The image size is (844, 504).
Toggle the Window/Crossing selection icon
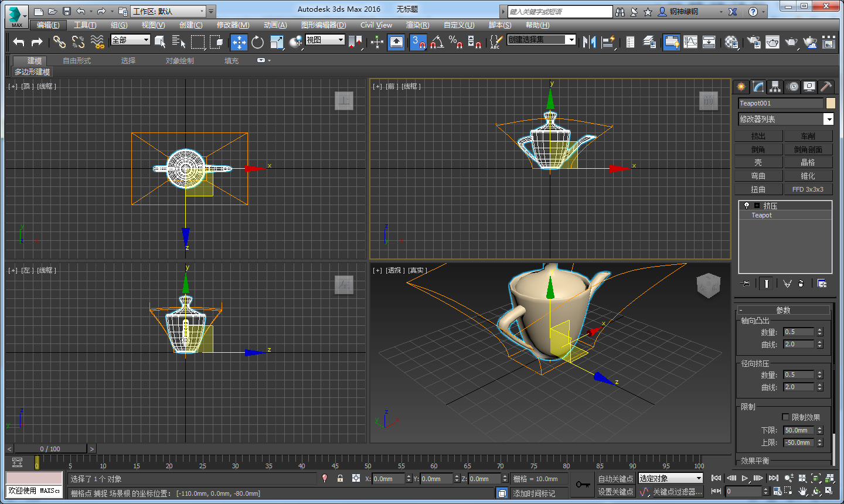coord(217,42)
